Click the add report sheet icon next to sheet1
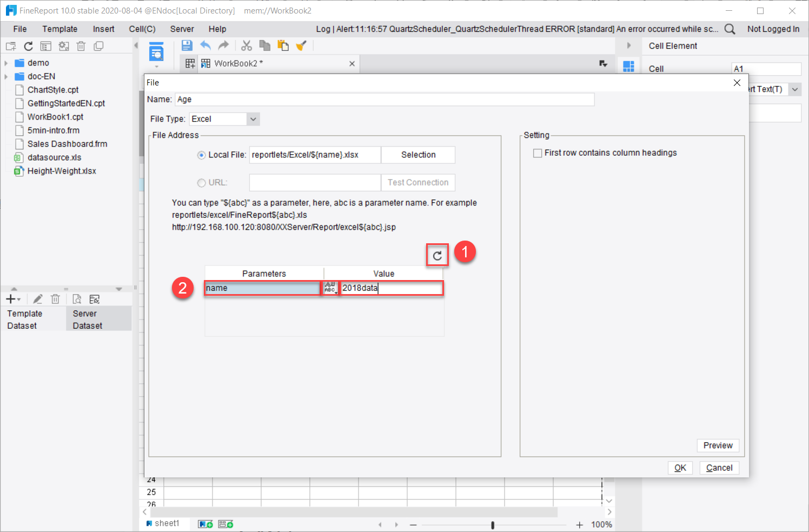The image size is (809, 532). [205, 524]
